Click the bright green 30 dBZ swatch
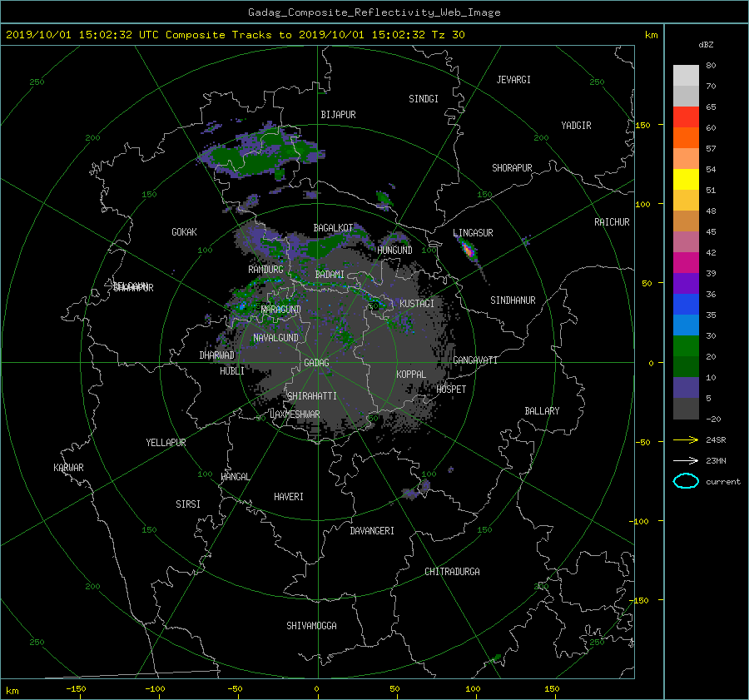 (686, 346)
